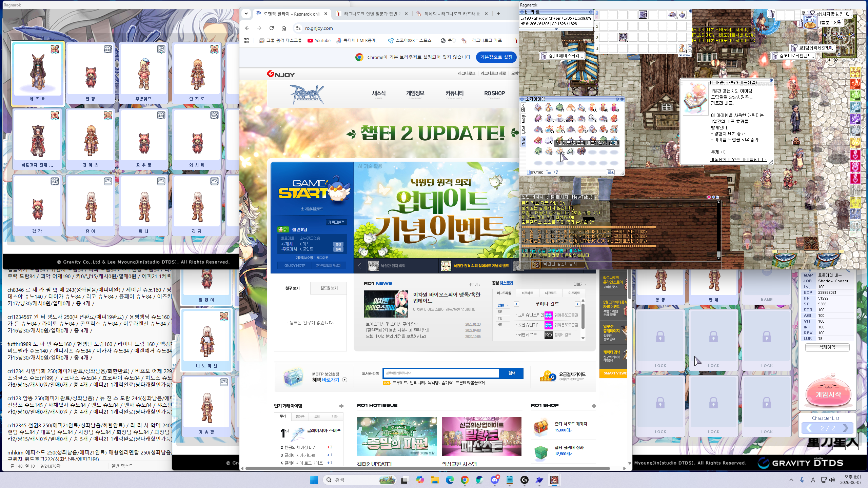Toggle microphone icon in system tray
868x488 pixels.
802,480
